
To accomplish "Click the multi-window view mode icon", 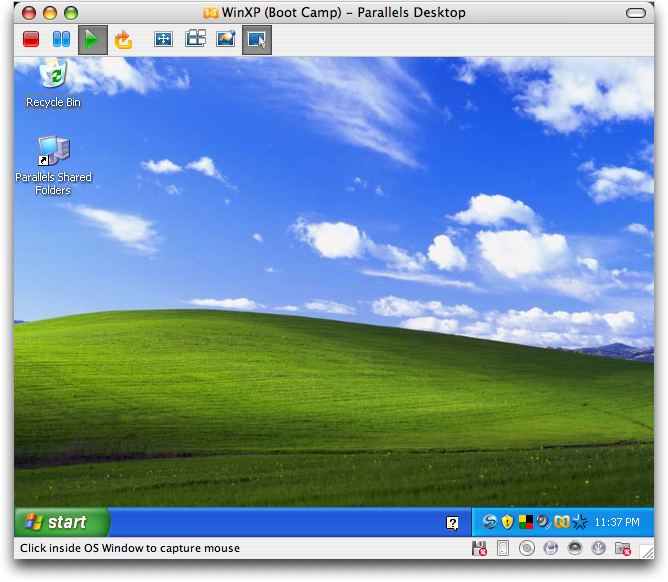I will click(x=196, y=38).
